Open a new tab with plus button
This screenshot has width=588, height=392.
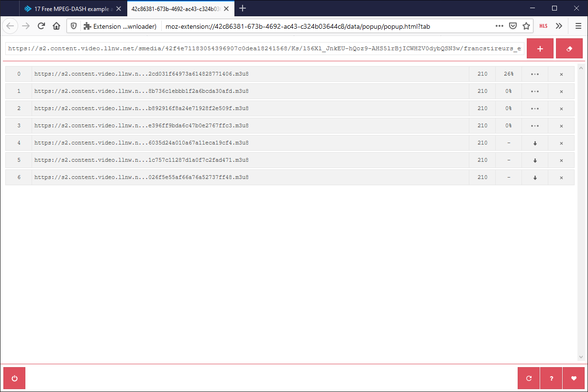pyautogui.click(x=243, y=8)
